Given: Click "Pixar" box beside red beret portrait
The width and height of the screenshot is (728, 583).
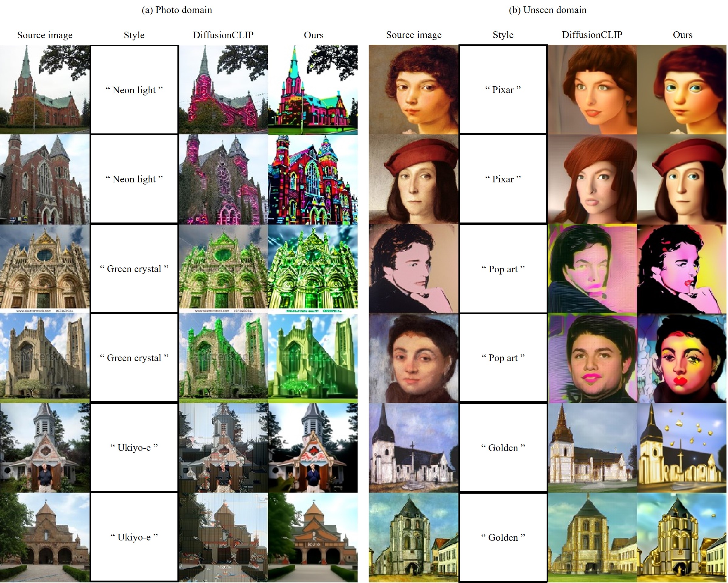Looking at the screenshot, I should [x=503, y=179].
